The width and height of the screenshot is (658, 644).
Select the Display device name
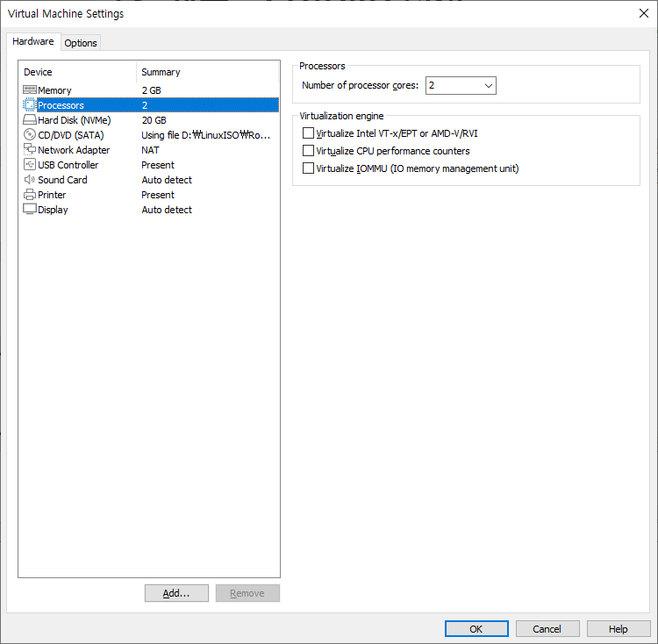pos(53,210)
